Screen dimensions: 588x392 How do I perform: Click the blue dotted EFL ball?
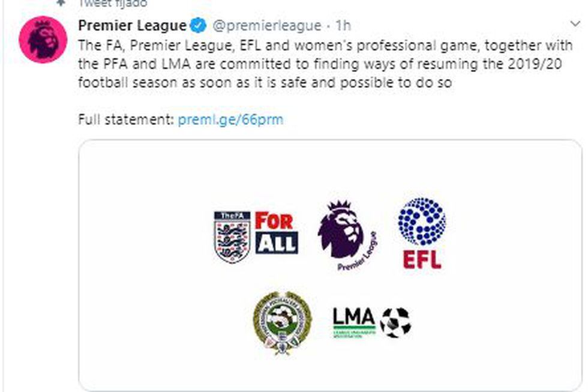coord(422,221)
